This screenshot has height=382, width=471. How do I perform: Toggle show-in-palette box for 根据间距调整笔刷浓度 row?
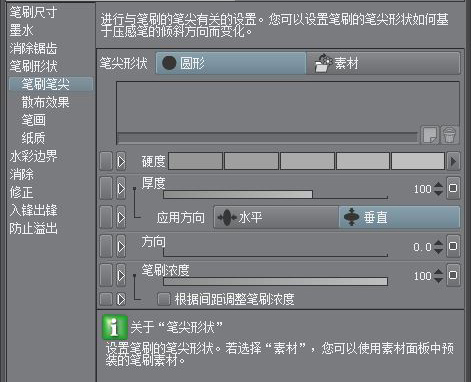tap(106, 299)
